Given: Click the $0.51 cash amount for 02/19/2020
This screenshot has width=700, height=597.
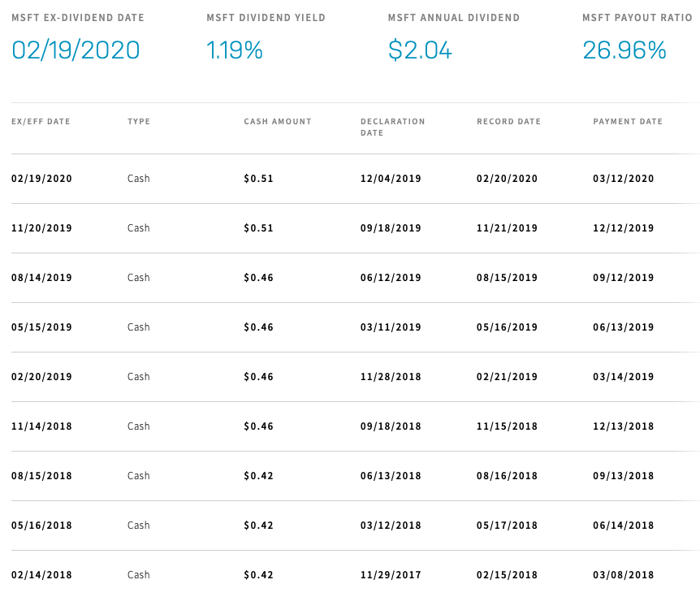Looking at the screenshot, I should [x=258, y=179].
